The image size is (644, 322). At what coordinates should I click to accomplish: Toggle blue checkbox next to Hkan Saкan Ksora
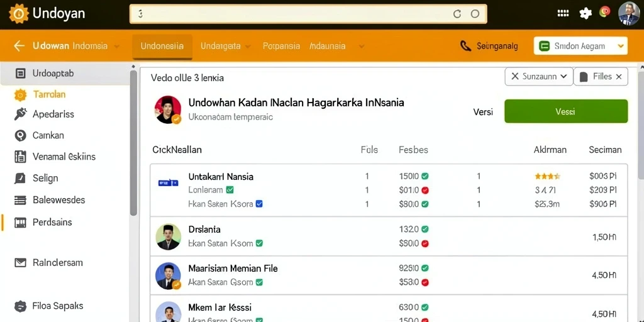[x=259, y=203]
